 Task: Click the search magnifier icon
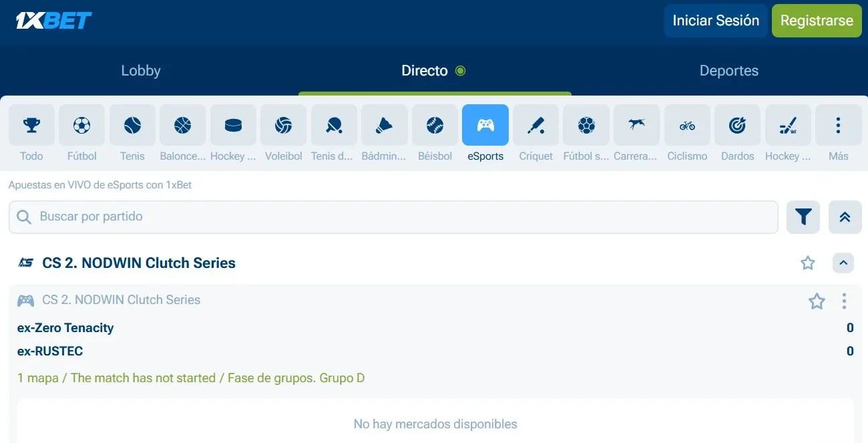pyautogui.click(x=24, y=217)
